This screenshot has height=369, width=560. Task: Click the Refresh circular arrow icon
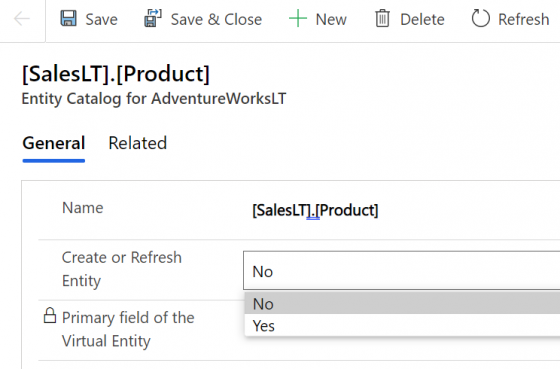(480, 19)
